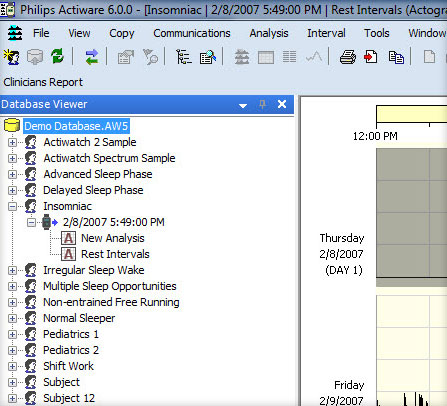The height and width of the screenshot is (406, 447).
Task: Click the grayed list lines icon
Action: pyautogui.click(x=289, y=57)
